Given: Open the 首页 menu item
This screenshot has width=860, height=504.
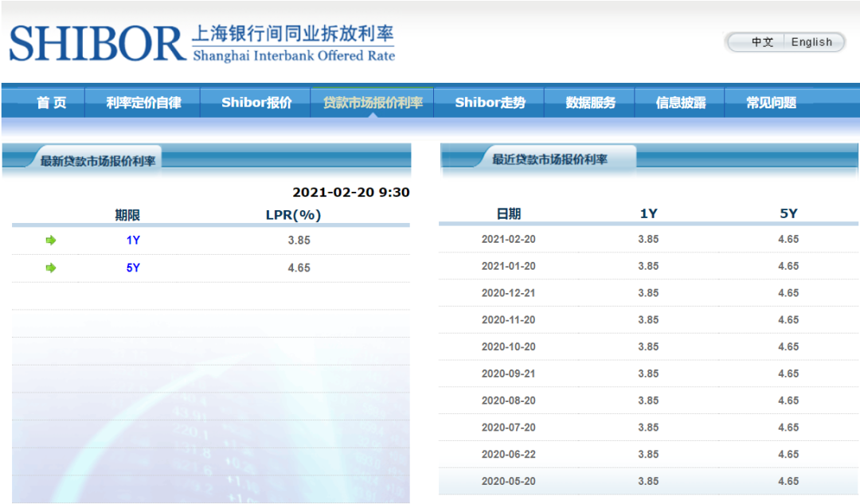Looking at the screenshot, I should 52,103.
